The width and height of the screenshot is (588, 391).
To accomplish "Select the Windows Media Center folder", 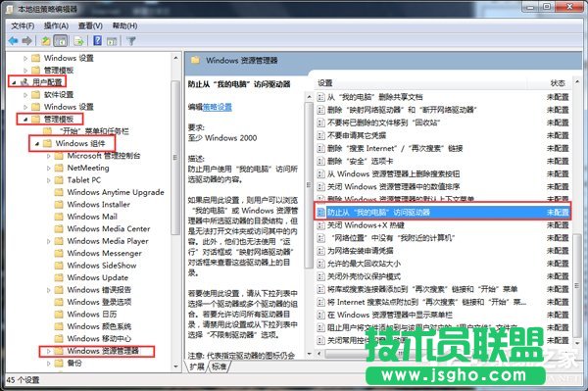I will click(109, 228).
